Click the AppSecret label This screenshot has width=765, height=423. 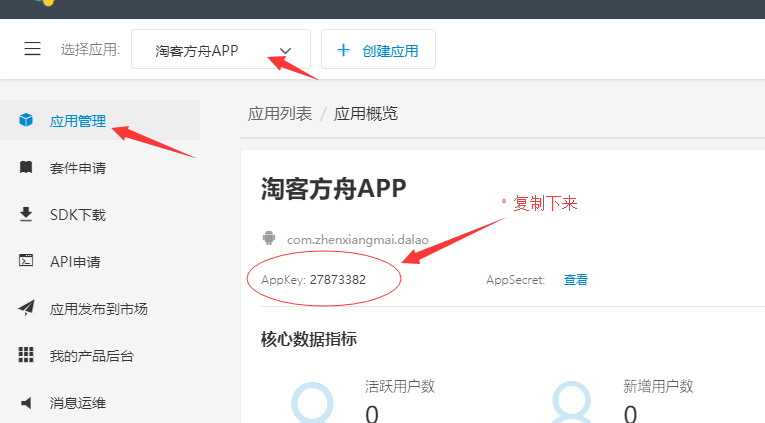pos(515,280)
